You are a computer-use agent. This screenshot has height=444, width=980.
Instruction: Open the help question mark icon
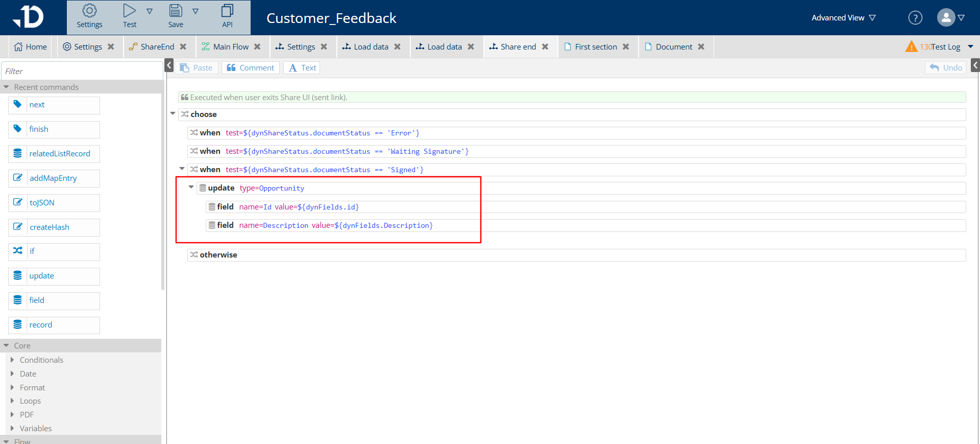[915, 18]
